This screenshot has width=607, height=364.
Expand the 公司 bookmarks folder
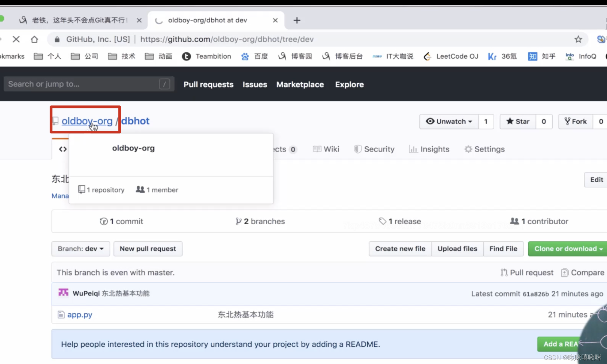click(x=84, y=56)
